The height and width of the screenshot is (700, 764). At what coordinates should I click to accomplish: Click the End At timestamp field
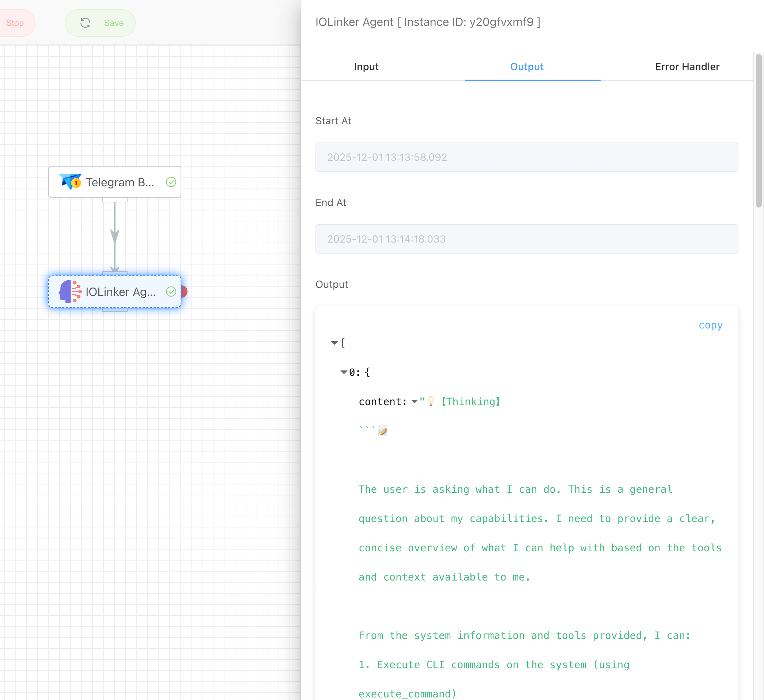(x=526, y=239)
